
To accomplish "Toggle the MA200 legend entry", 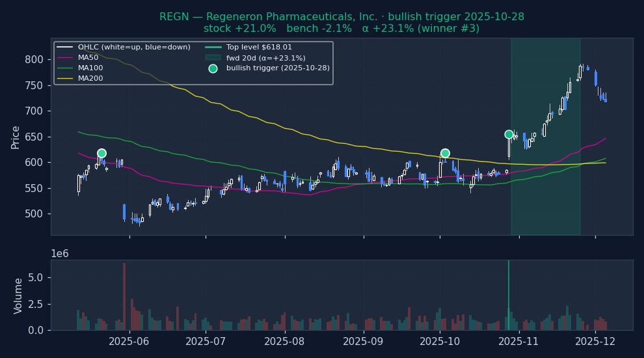I will [x=90, y=79].
